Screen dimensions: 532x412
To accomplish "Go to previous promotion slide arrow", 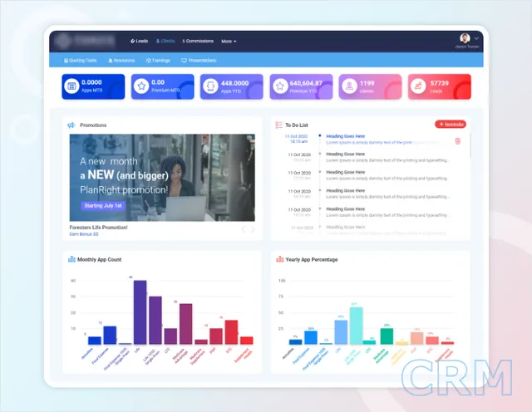I will click(x=244, y=228).
